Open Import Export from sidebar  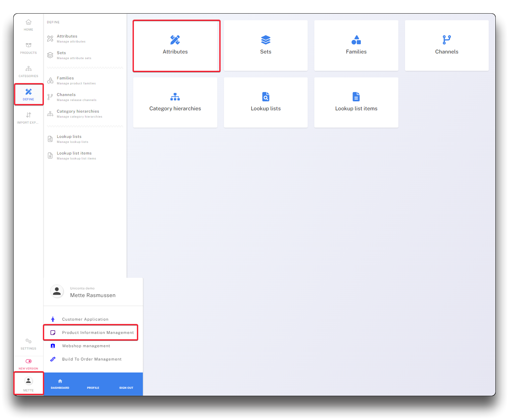pyautogui.click(x=29, y=115)
